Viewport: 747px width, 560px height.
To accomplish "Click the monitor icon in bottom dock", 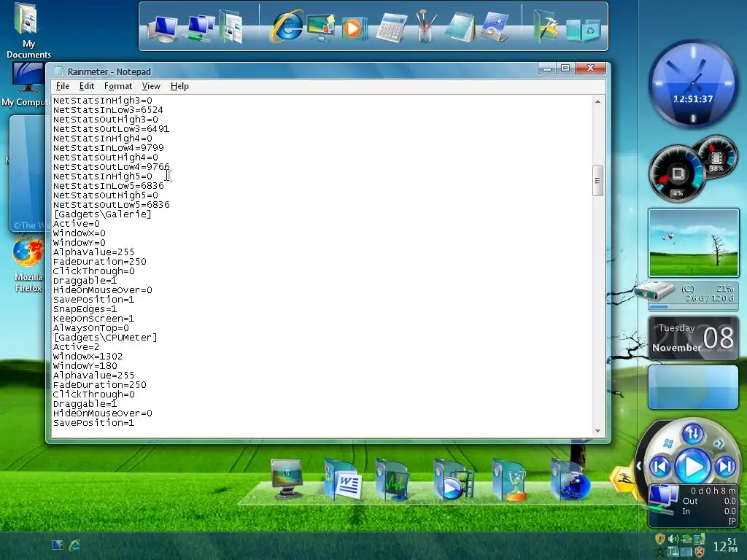I will [x=285, y=479].
